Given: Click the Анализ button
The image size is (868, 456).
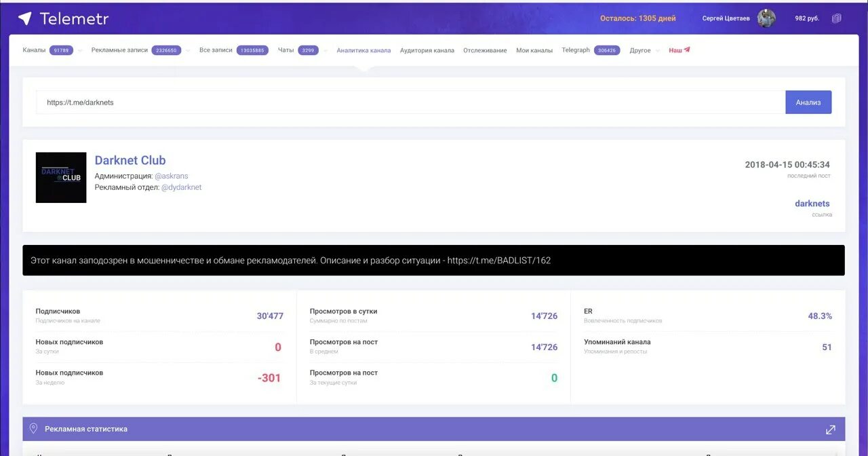Looking at the screenshot, I should coord(808,102).
